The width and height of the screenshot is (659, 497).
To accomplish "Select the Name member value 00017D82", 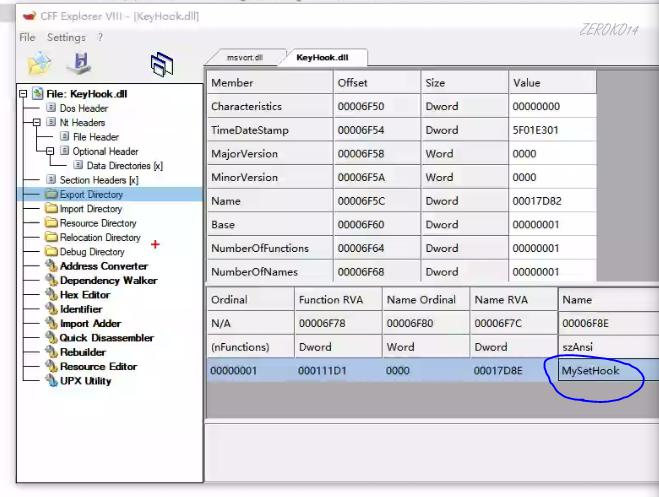I will (552, 201).
